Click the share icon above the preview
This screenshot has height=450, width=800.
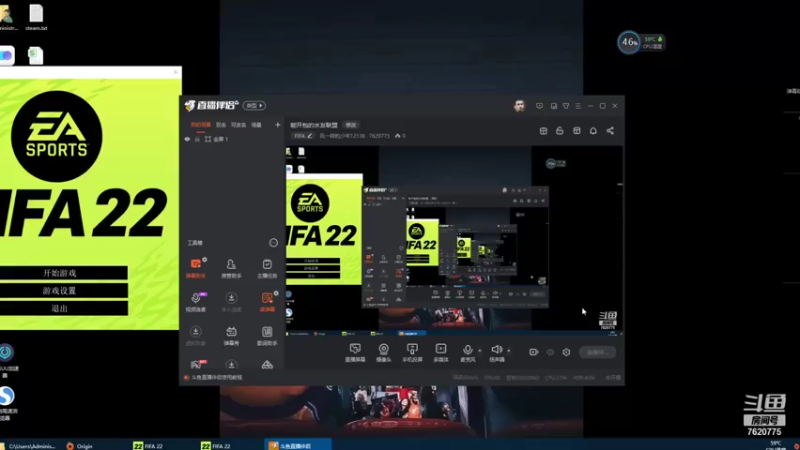tap(610, 131)
